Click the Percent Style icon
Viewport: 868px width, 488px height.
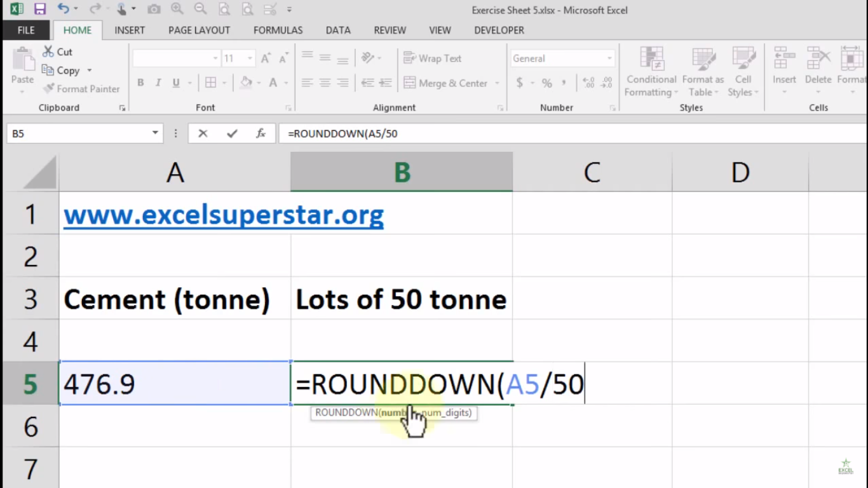point(546,83)
